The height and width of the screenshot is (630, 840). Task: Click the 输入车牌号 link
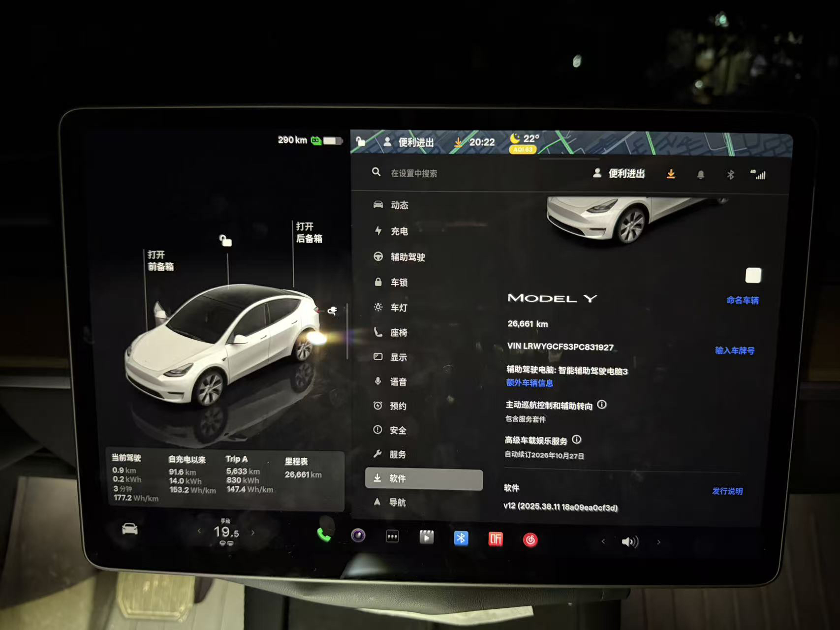[734, 350]
